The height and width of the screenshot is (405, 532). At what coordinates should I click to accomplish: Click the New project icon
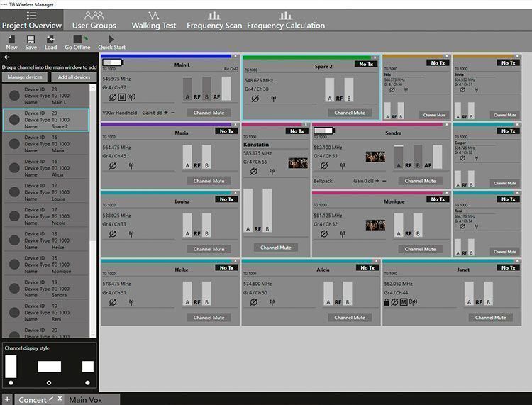tap(11, 39)
